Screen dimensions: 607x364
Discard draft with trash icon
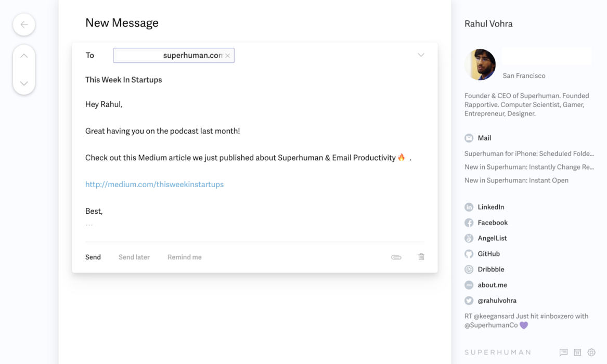coord(421,257)
